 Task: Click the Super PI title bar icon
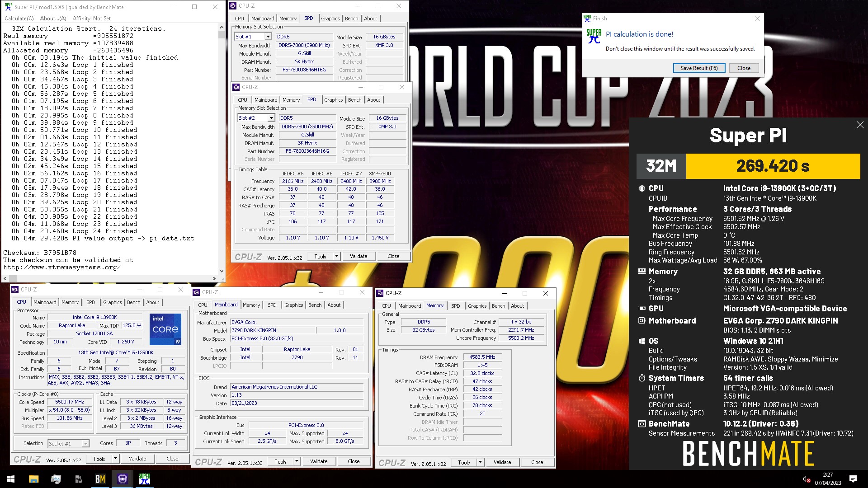coord(8,7)
